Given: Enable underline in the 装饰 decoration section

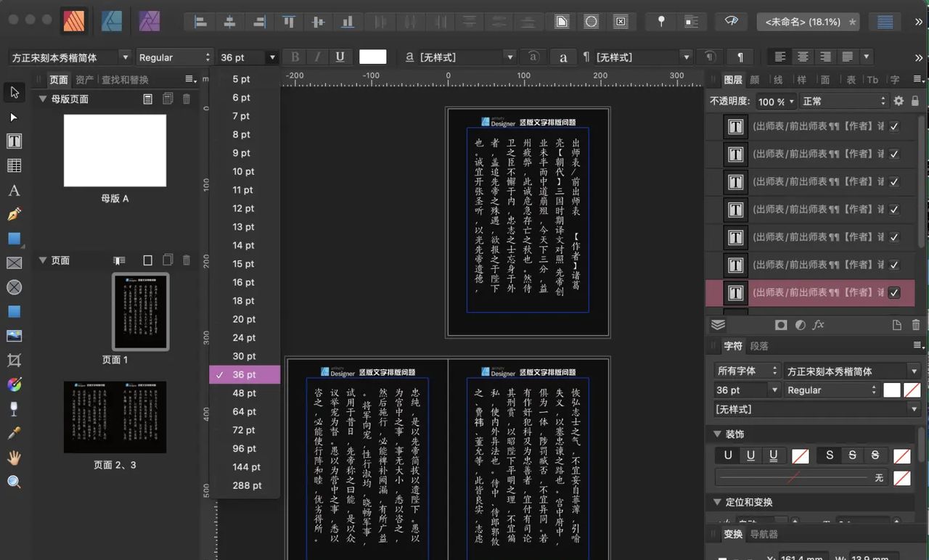Looking at the screenshot, I should click(x=750, y=455).
